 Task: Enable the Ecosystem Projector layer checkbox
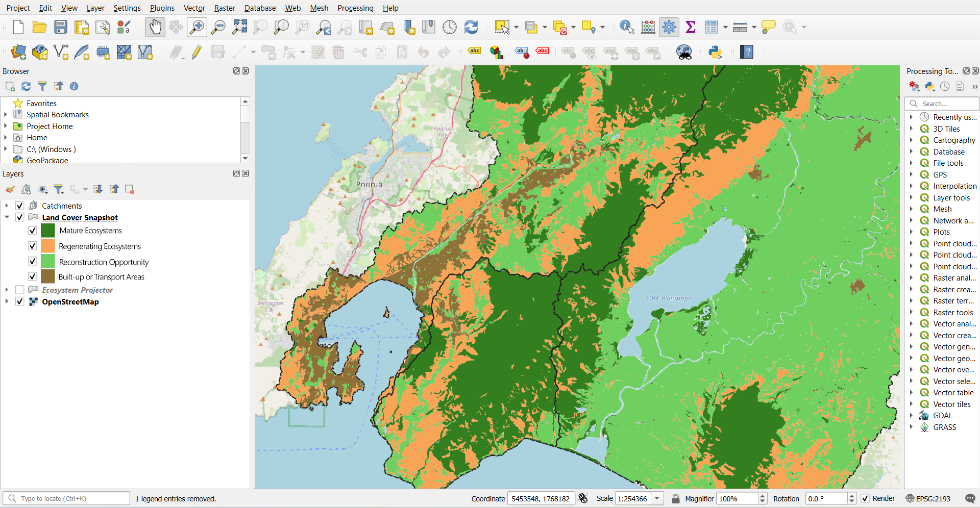tap(20, 290)
